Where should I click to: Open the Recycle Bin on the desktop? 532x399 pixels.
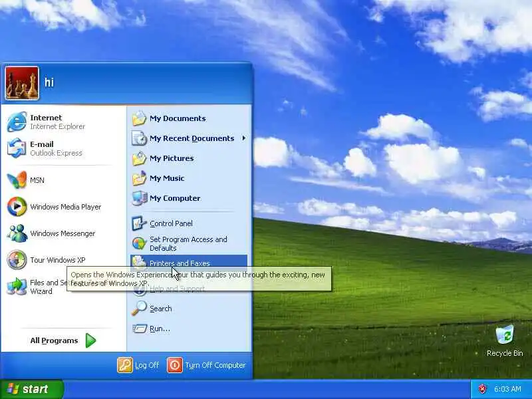coord(505,340)
